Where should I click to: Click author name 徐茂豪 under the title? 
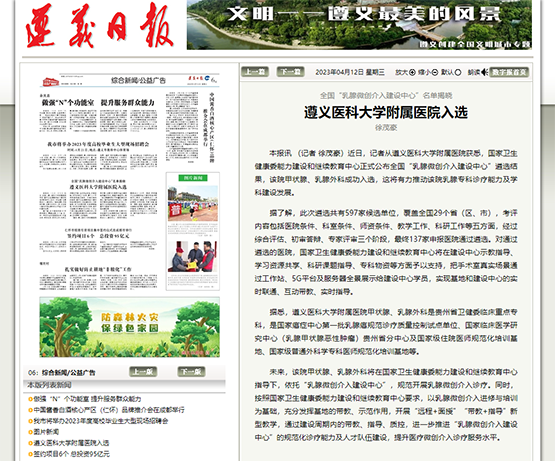[386, 127]
